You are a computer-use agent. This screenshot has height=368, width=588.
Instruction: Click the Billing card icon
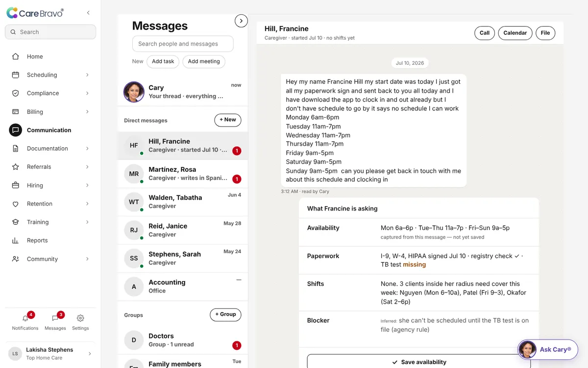coord(16,112)
